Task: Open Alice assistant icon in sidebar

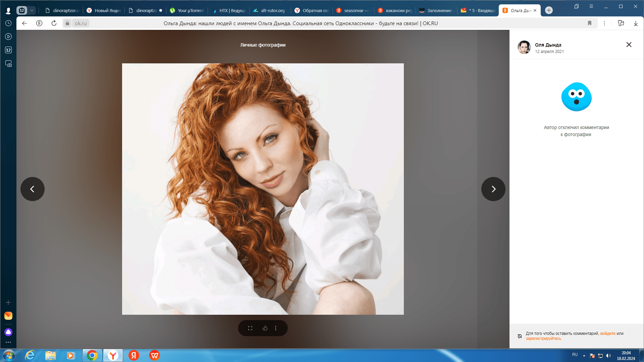Action: 8,332
